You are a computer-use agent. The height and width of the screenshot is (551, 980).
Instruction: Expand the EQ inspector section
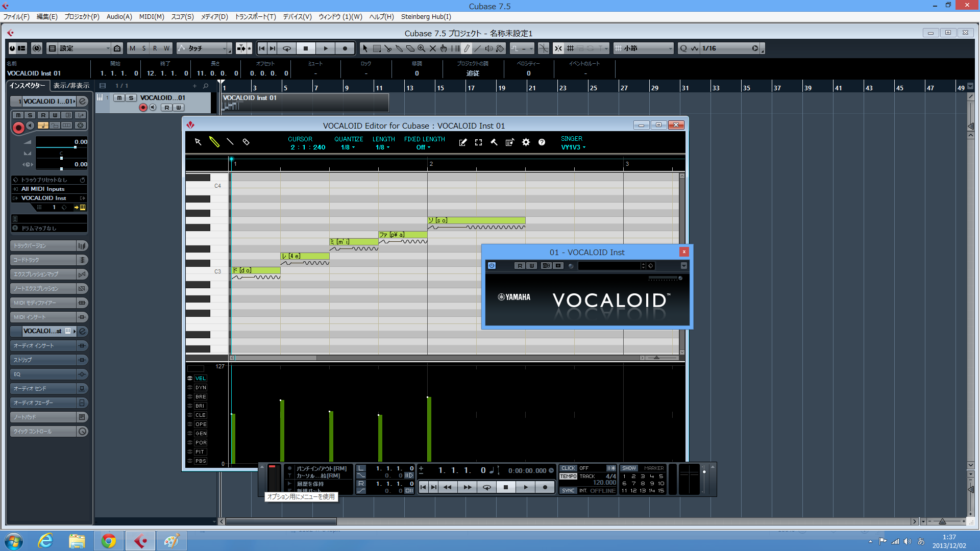click(49, 374)
